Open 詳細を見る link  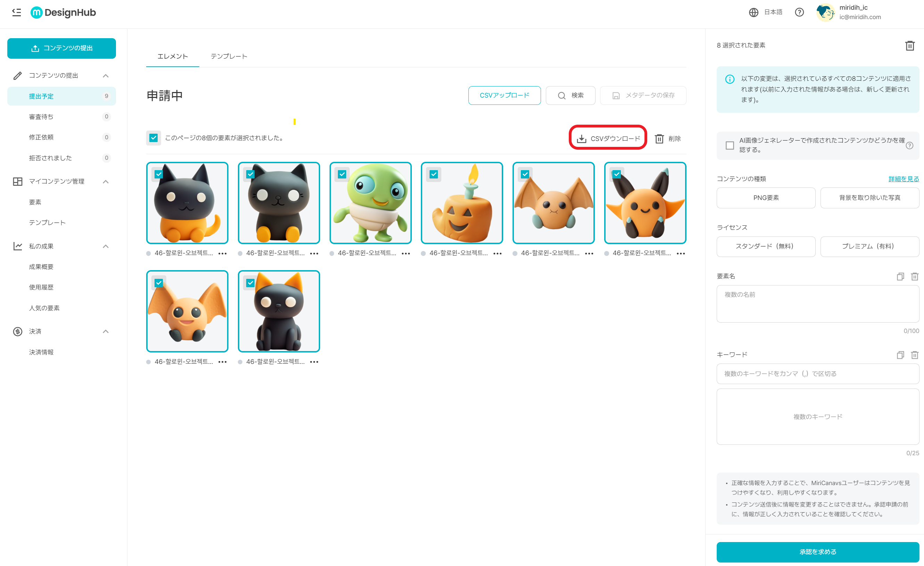(904, 179)
